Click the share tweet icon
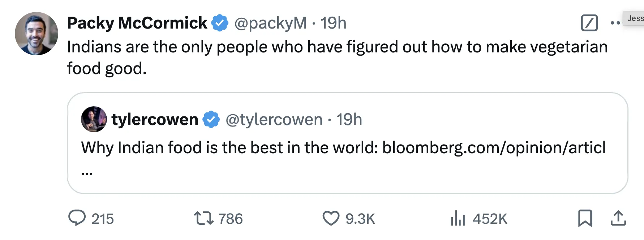This screenshot has height=240, width=644. (618, 218)
